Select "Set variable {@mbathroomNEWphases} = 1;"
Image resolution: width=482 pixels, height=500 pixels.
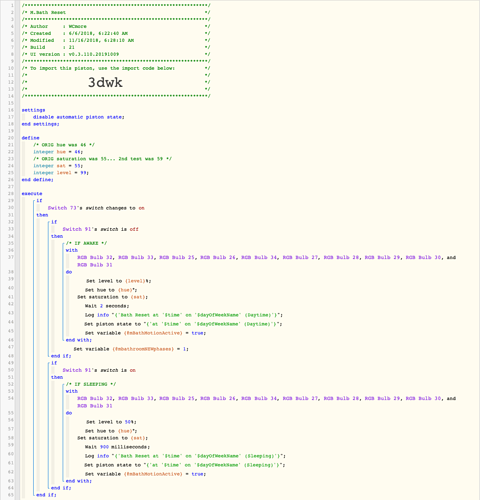click(131, 349)
